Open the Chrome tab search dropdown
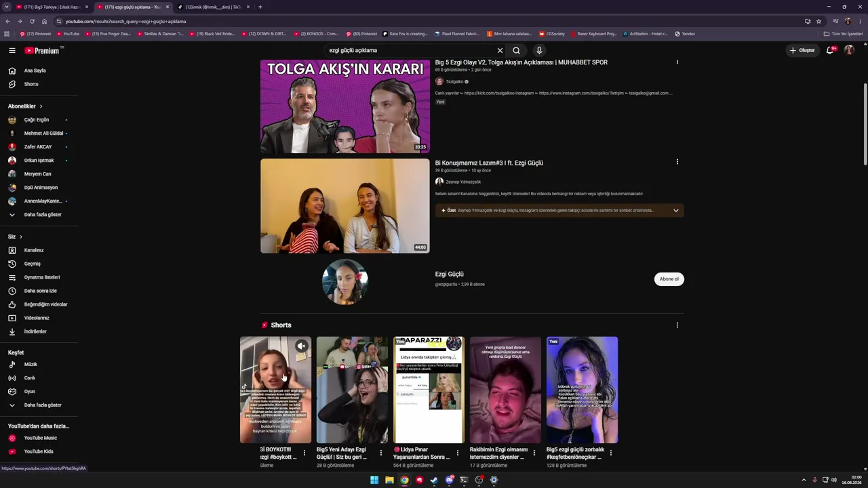Viewport: 868px width, 488px height. tap(7, 7)
